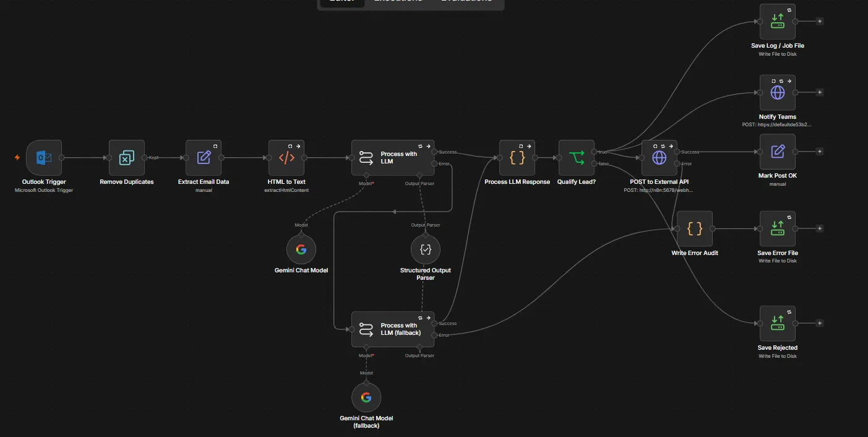
Task: Click the Success output of Process with LLM
Action: click(435, 152)
